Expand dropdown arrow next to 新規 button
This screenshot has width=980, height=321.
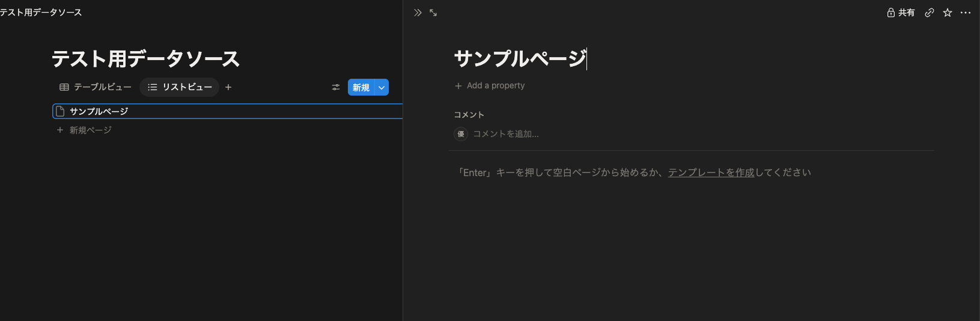point(382,87)
